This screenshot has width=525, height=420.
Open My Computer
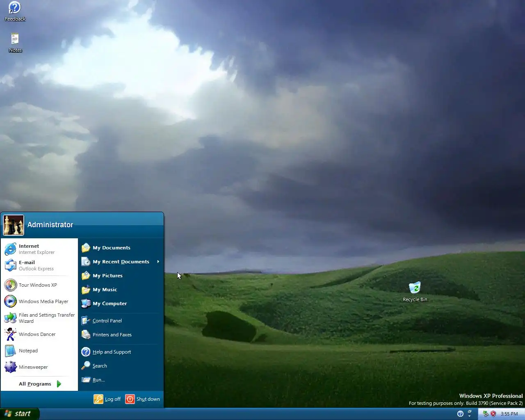[x=121, y=304]
